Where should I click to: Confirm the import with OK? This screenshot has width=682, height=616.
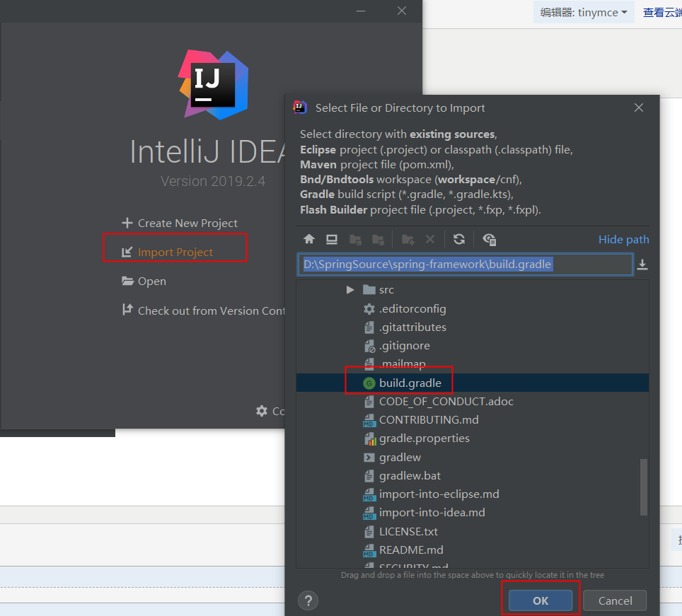(541, 600)
